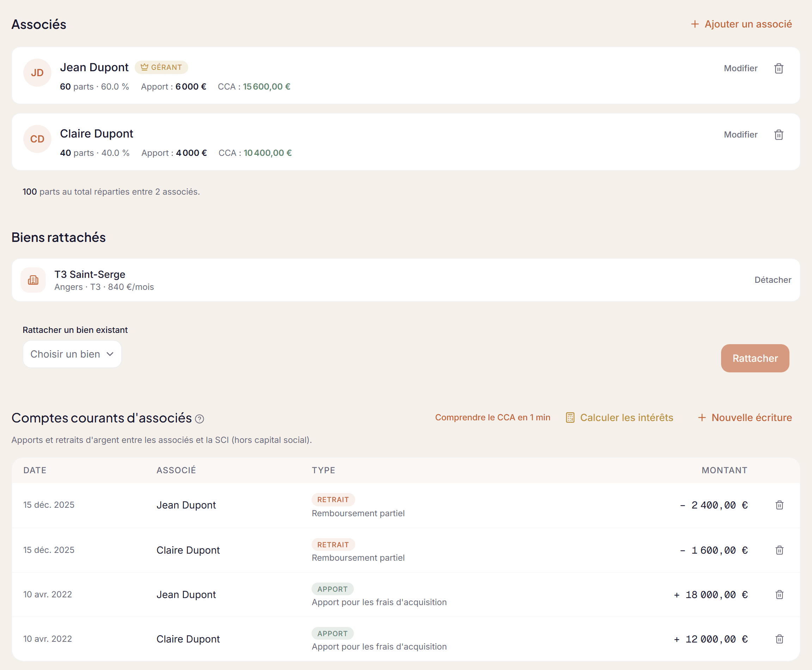Click Ajouter un associé label

(x=748, y=24)
